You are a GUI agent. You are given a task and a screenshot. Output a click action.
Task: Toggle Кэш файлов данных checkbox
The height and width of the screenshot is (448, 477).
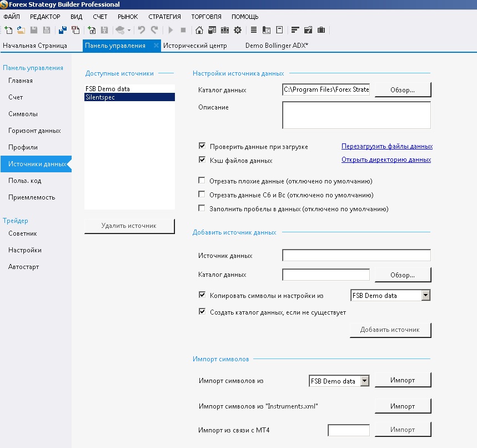[202, 160]
